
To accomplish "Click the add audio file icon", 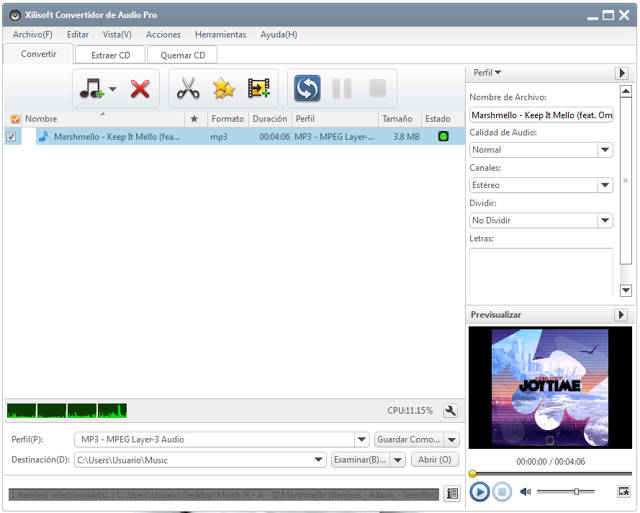I will pyautogui.click(x=91, y=89).
